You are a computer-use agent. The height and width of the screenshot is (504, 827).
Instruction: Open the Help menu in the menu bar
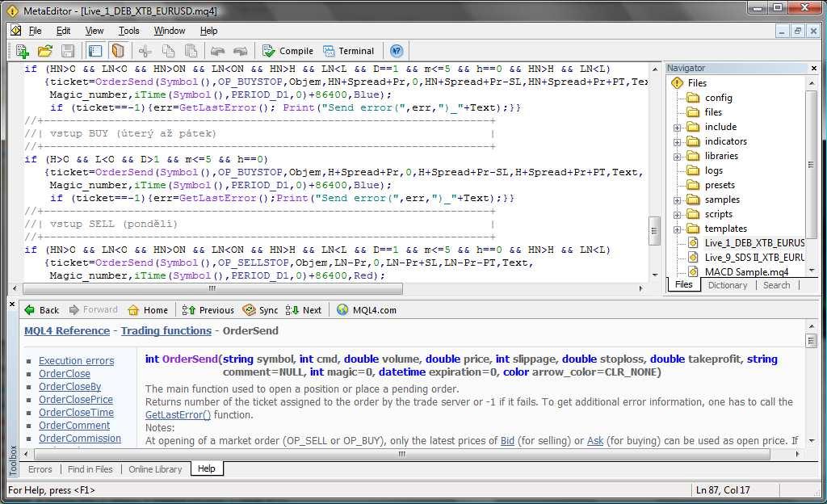[x=209, y=31]
